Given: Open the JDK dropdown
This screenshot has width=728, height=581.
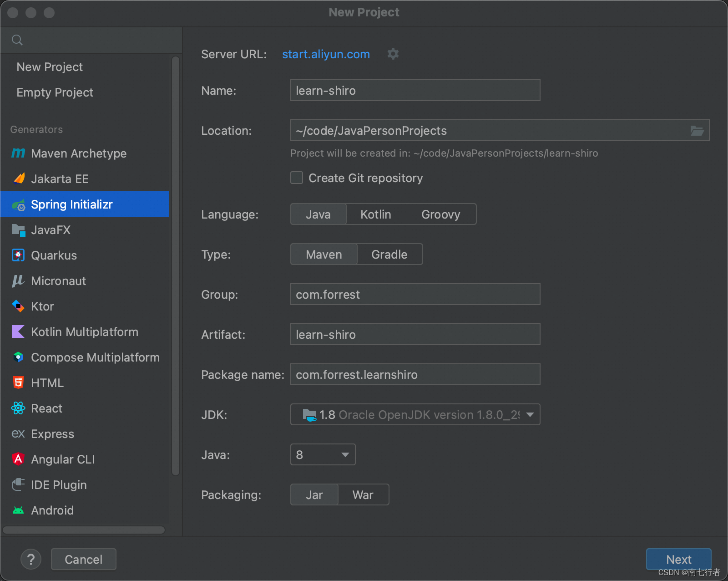Looking at the screenshot, I should (415, 415).
